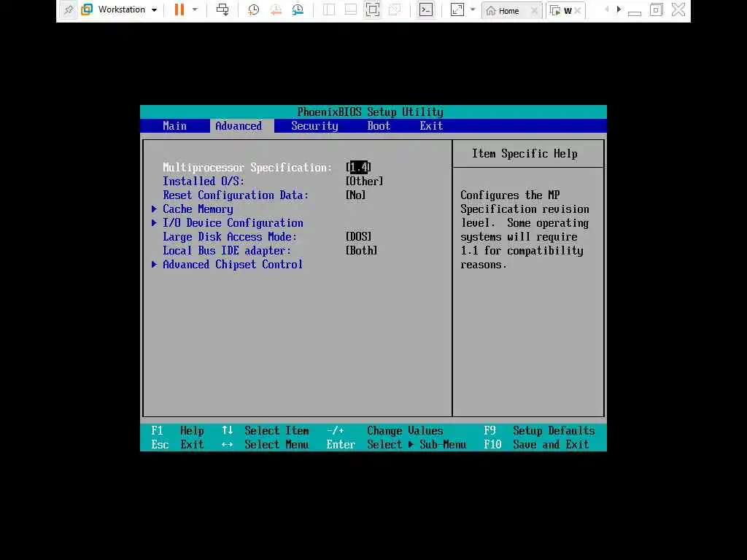Screen dimensions: 747x560
Task: Change Installed O/S value Other
Action: (x=365, y=181)
